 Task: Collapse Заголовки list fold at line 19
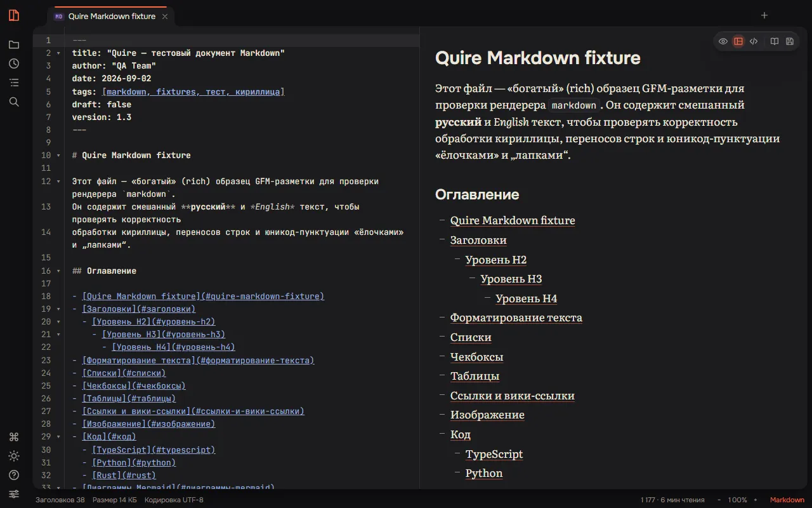[58, 309]
